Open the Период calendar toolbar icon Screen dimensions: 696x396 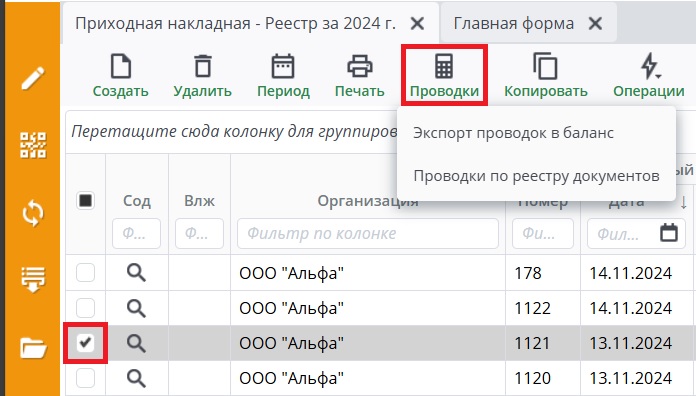pyautogui.click(x=283, y=67)
